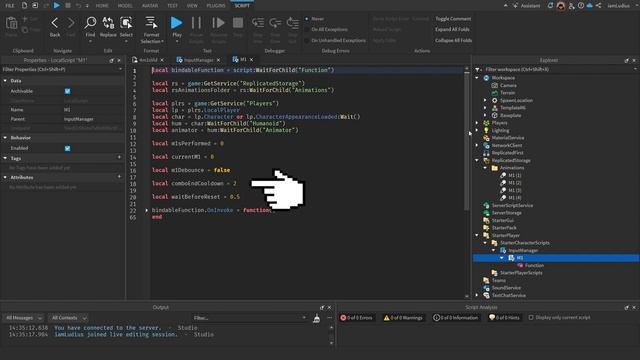Click the Paste clipboard icon
This screenshot has width=640, height=360.
pos(11,23)
